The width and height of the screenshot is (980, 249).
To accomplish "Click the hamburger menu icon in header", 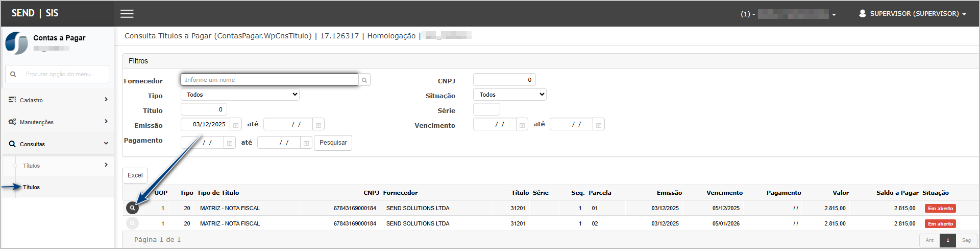I will [x=127, y=14].
